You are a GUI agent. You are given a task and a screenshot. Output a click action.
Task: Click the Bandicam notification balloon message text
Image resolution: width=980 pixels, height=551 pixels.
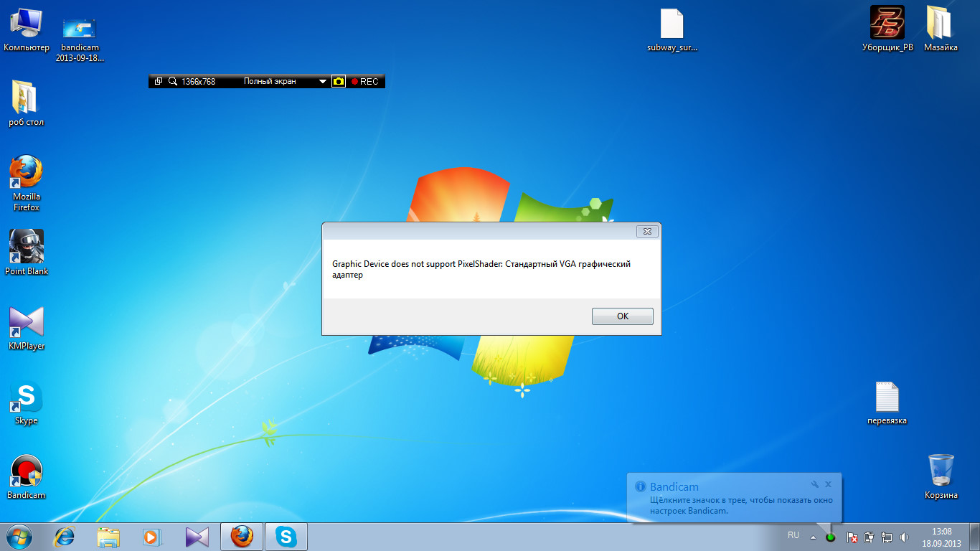coord(741,505)
